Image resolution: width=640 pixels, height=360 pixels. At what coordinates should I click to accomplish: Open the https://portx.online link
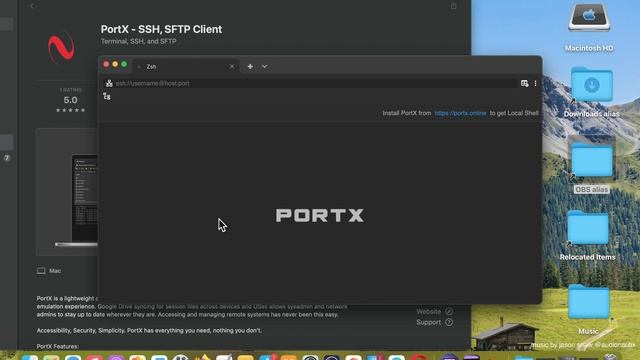coord(460,113)
